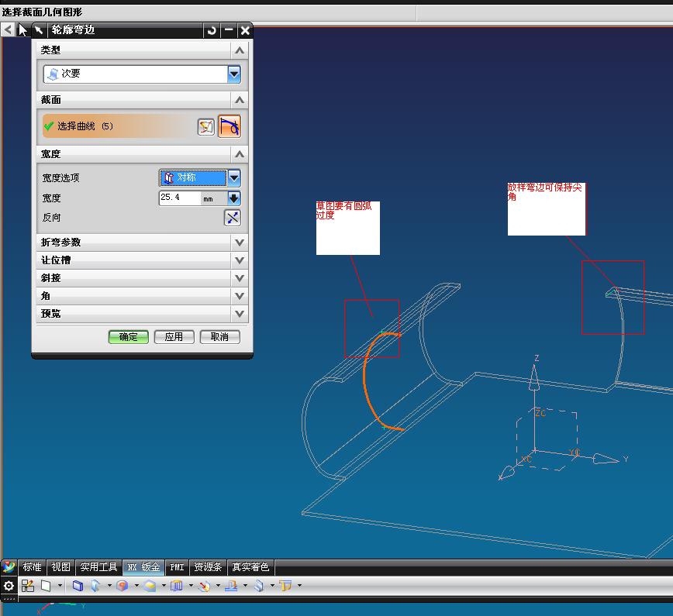Click the red arrow unbend tool icon
The height and width of the screenshot is (616, 673).
click(204, 586)
